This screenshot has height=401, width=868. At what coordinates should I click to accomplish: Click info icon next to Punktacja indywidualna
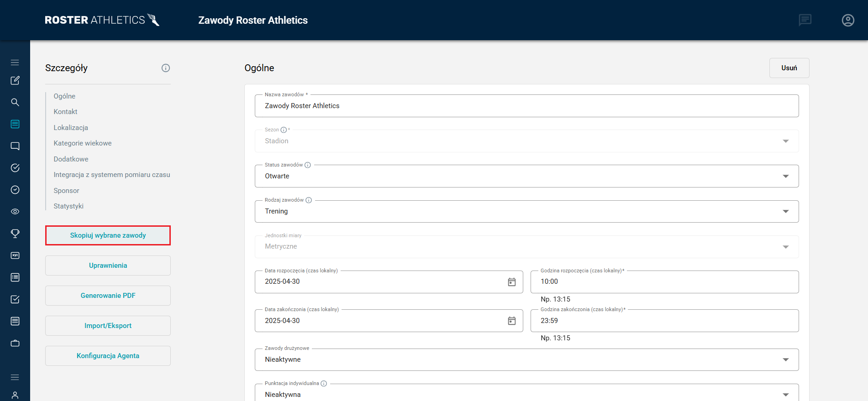point(324,384)
